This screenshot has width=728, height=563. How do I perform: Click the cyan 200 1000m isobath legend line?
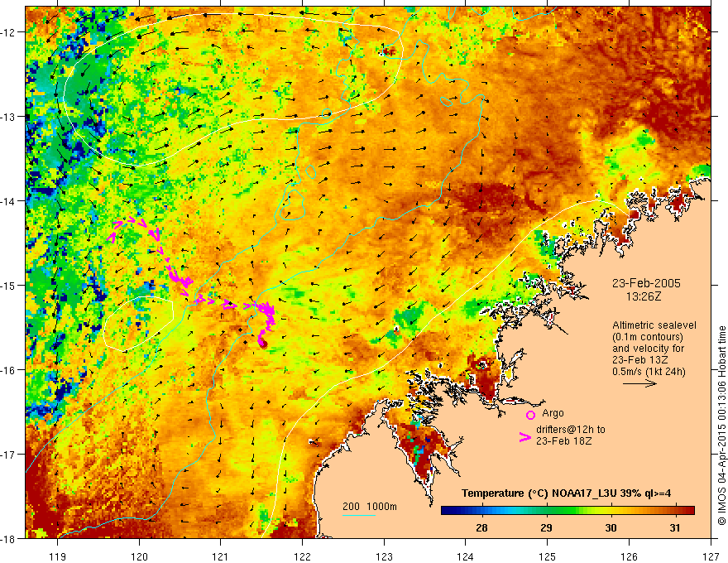tap(359, 515)
